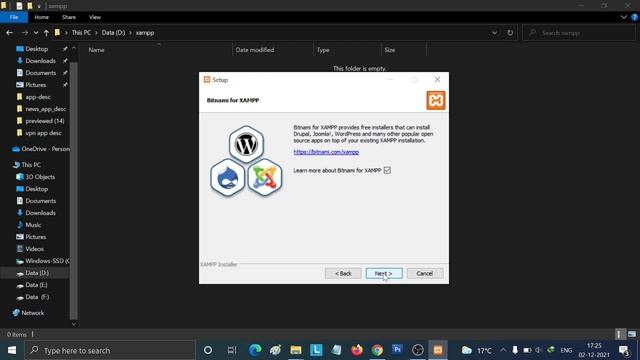
Task: Open previewed (14) folder in sidebar
Action: pyautogui.click(x=44, y=121)
